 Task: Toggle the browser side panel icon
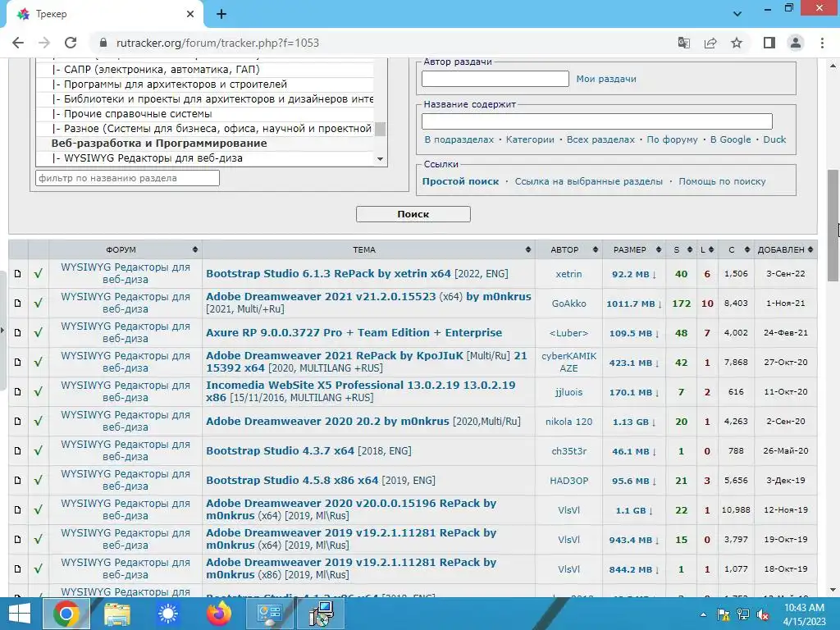tap(769, 43)
